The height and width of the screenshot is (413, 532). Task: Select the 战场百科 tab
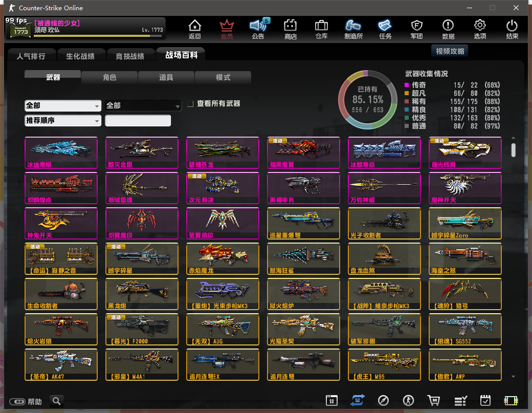[x=181, y=55]
